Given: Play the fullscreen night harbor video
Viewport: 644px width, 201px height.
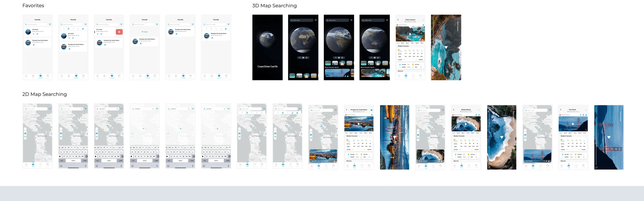Looking at the screenshot, I should (x=394, y=137).
